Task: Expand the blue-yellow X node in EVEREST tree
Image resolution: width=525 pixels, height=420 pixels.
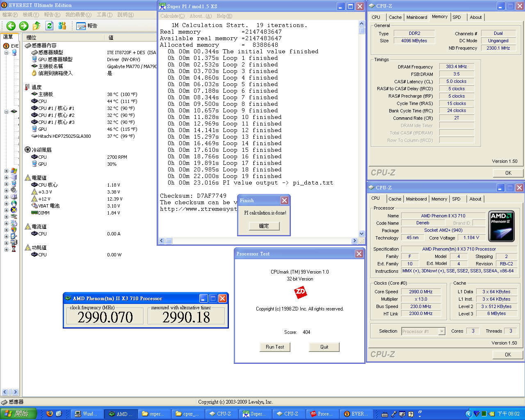Action: (7, 210)
